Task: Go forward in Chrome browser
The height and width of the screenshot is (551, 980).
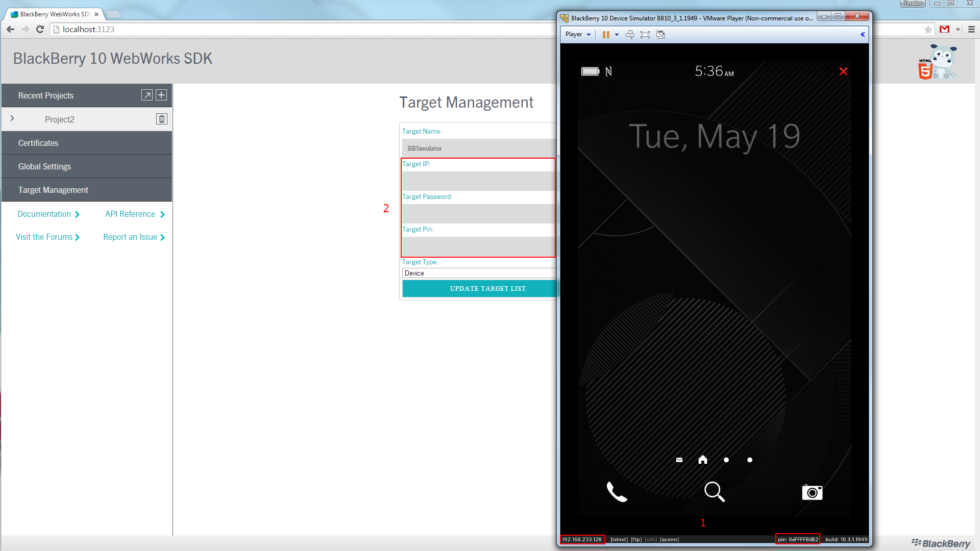Action: click(25, 29)
